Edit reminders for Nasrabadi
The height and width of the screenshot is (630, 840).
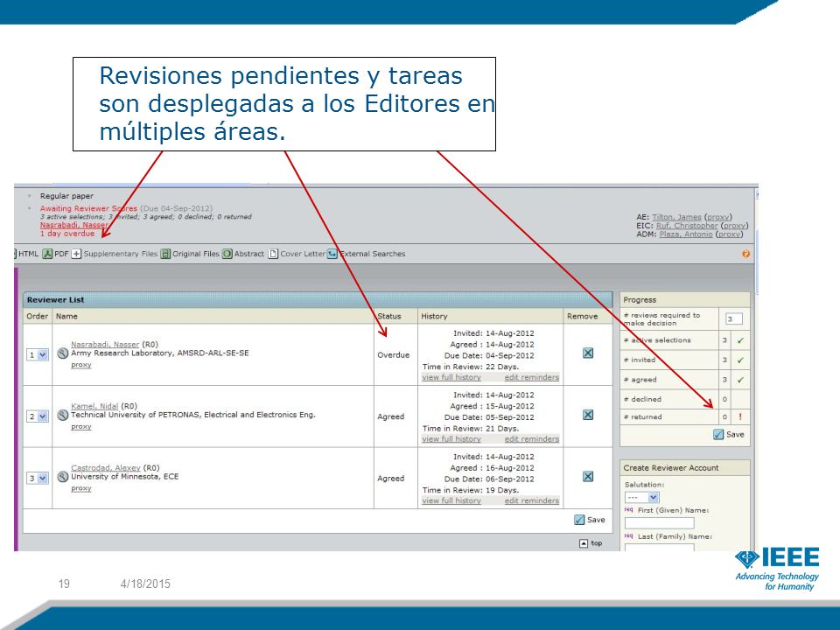pos(531,377)
